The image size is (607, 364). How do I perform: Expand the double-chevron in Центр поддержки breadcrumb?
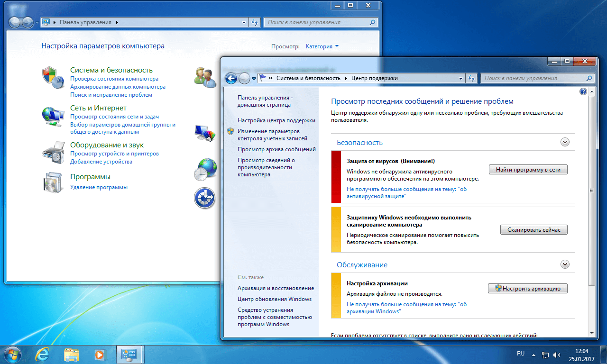(271, 78)
